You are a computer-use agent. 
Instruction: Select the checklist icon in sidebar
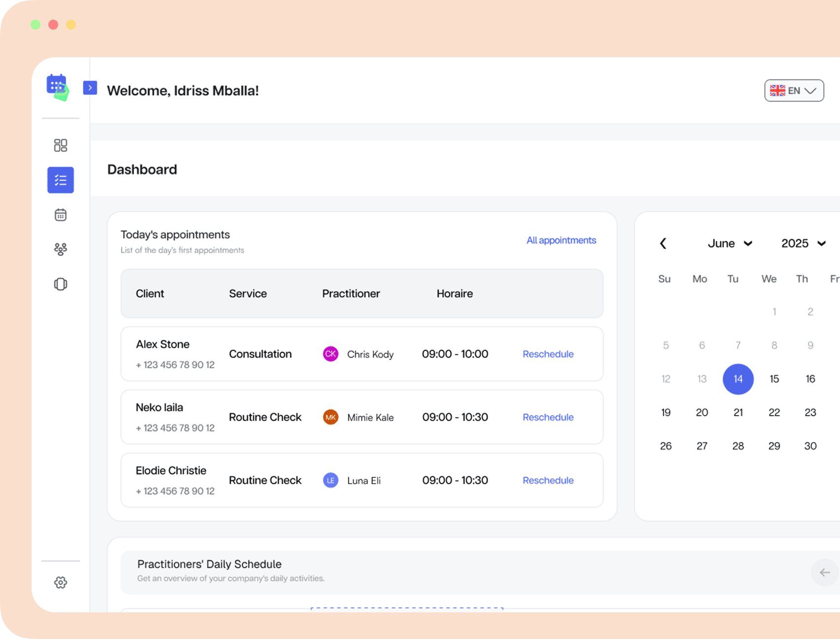click(60, 180)
